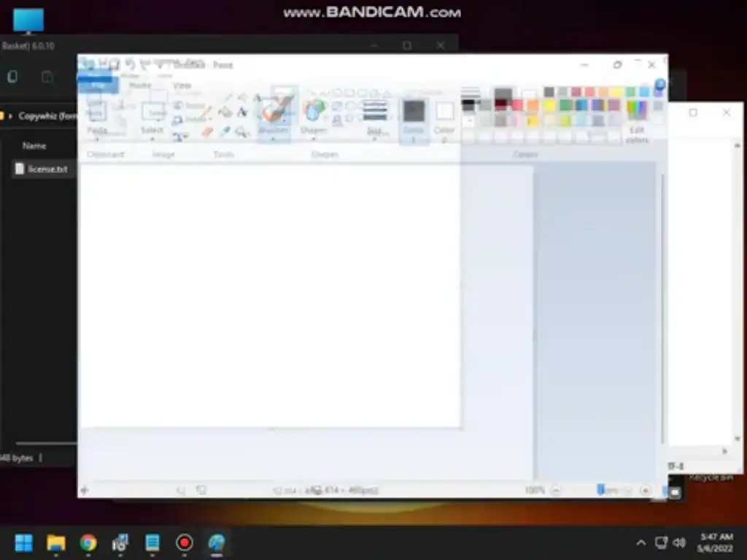This screenshot has height=560, width=747.
Task: Switch to the View ribbon tab
Action: 182,86
